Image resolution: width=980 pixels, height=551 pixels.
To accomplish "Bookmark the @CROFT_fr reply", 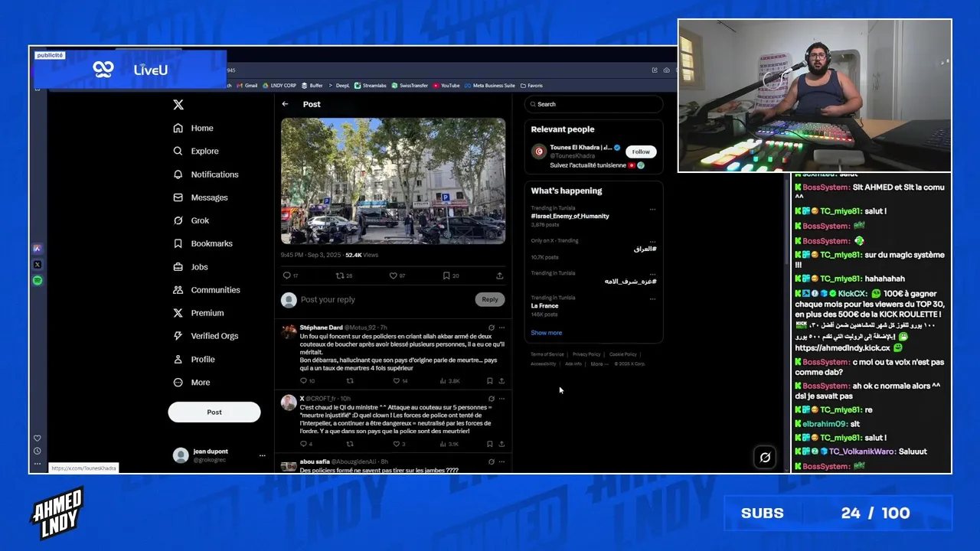I will pos(490,444).
